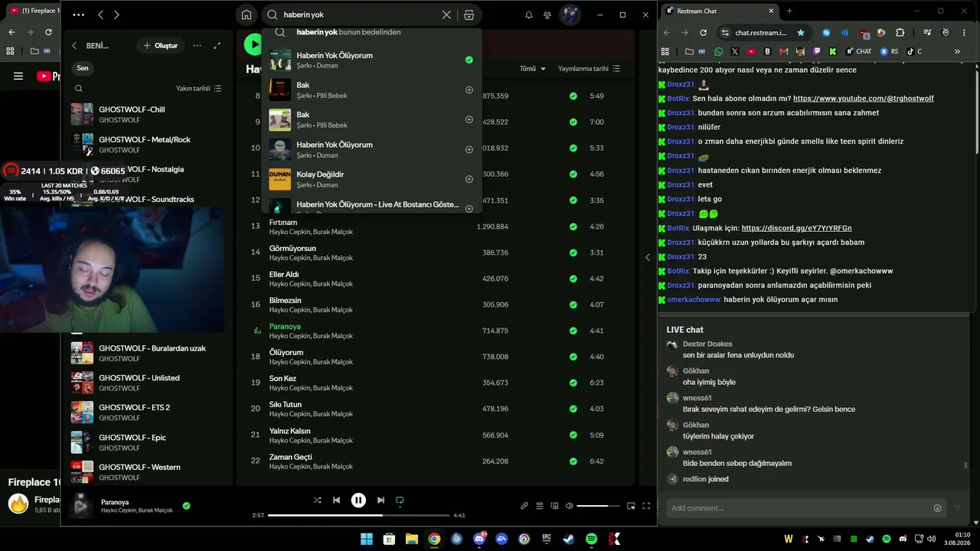Toggle saved checkmark for Paranoya track row
Image resolution: width=980 pixels, height=551 pixels.
coord(573,331)
